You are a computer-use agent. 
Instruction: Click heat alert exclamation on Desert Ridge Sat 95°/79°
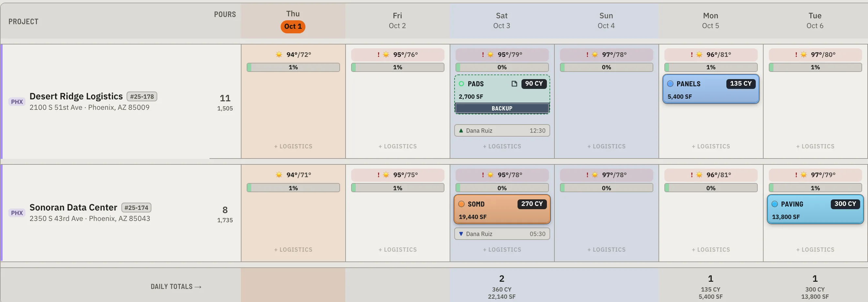483,54
